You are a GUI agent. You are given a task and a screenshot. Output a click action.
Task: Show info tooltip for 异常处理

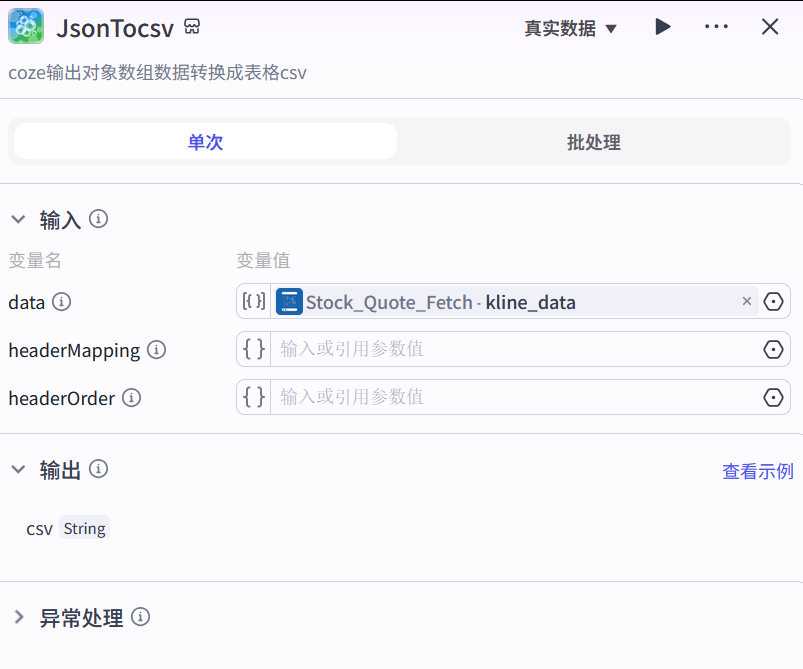[x=140, y=617]
